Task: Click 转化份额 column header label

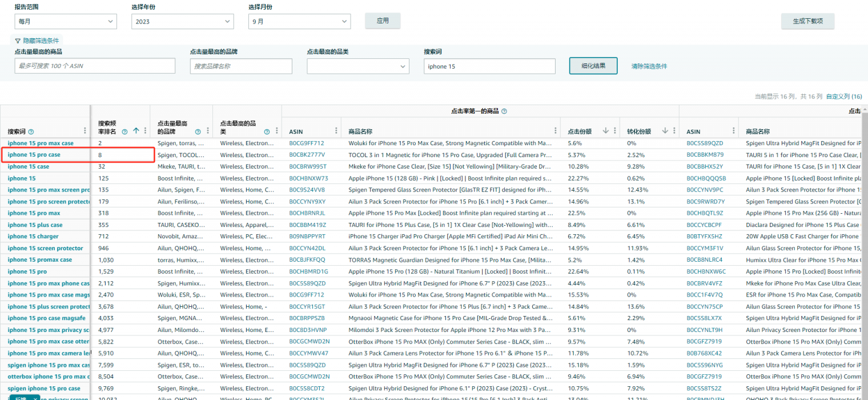Action: pyautogui.click(x=639, y=131)
